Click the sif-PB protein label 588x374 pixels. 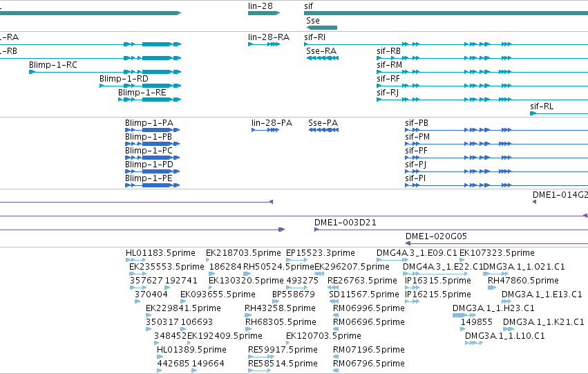click(x=416, y=123)
